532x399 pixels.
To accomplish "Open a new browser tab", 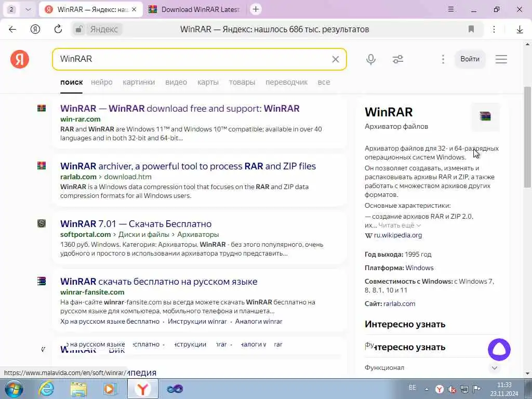I will tap(256, 9).
